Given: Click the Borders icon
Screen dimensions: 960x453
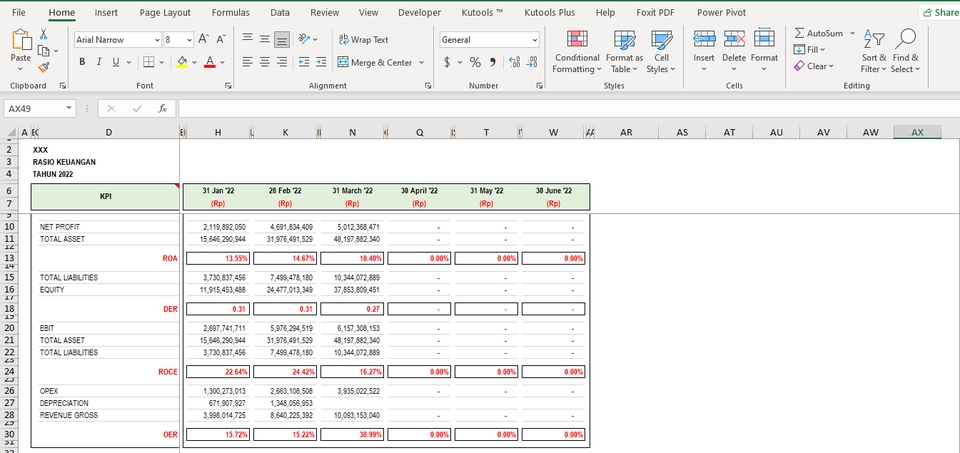Looking at the screenshot, I should (x=149, y=62).
